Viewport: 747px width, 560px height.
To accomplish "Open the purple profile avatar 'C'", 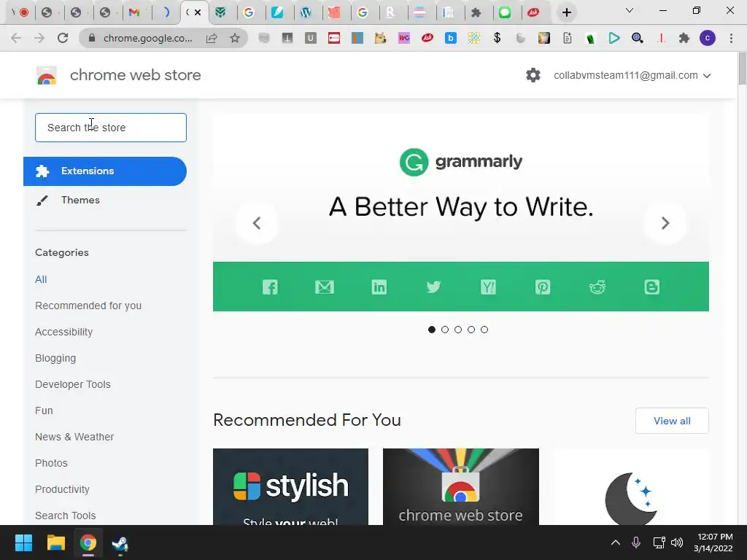I will [x=708, y=38].
